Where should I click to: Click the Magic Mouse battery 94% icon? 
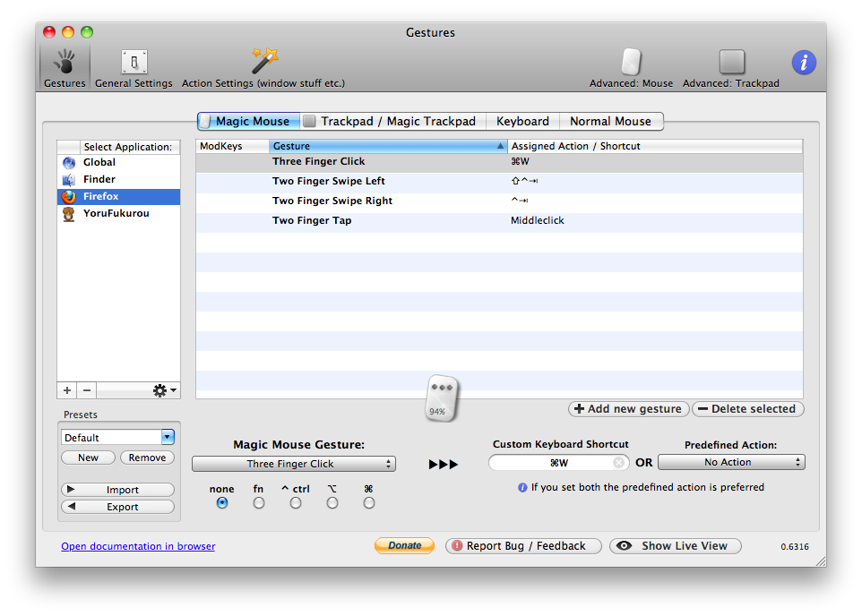click(442, 399)
